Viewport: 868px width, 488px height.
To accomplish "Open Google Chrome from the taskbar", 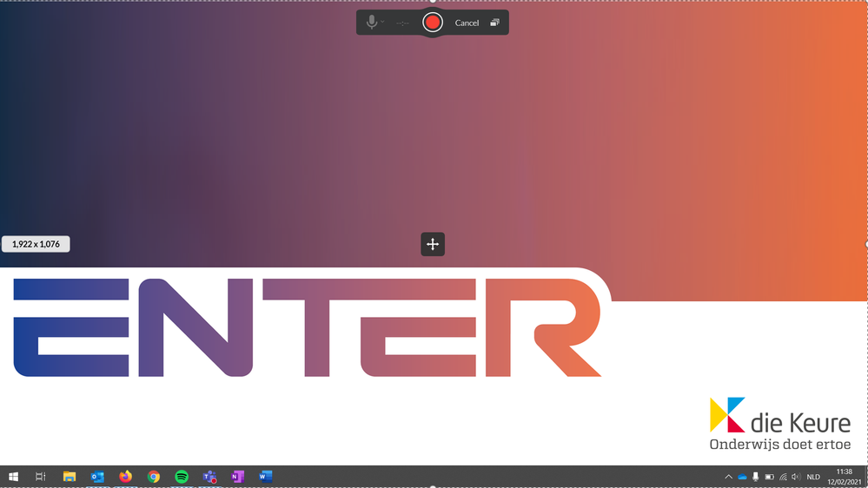I will click(x=153, y=477).
